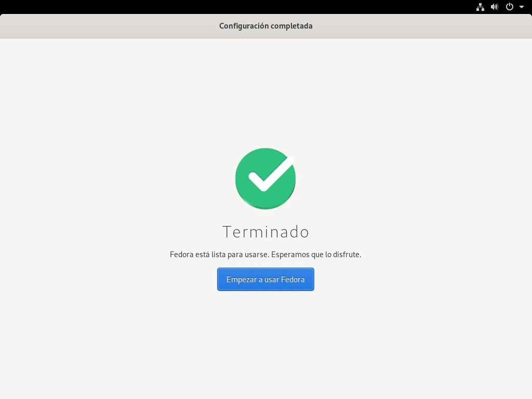Click blank page area below the blue button
Viewport: 532px width, 399px height.
pyautogui.click(x=265, y=343)
